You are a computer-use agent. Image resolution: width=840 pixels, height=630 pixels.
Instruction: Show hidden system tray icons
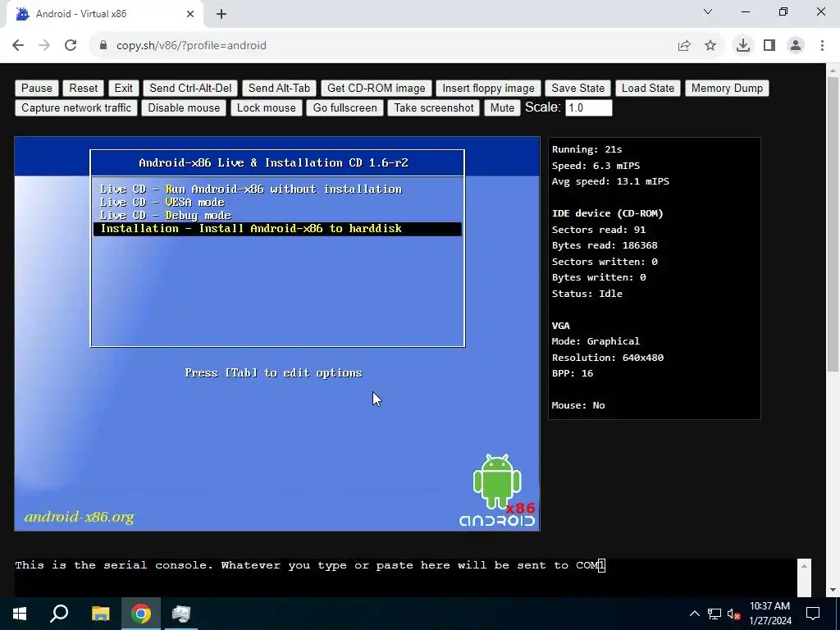[694, 614]
